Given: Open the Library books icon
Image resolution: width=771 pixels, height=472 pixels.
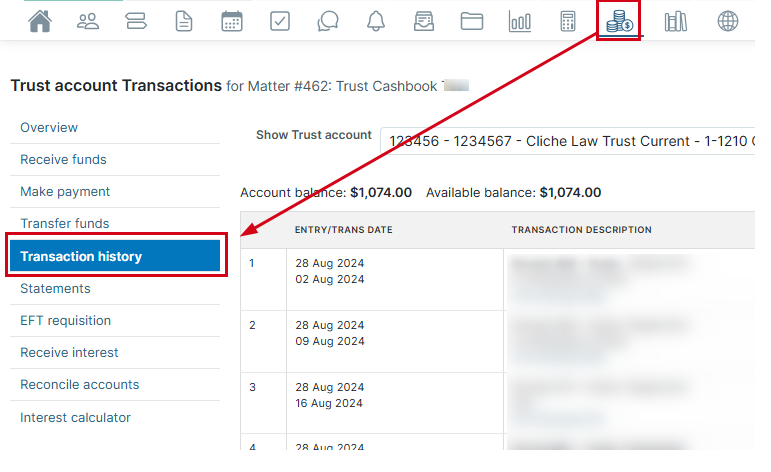Looking at the screenshot, I should [x=676, y=21].
